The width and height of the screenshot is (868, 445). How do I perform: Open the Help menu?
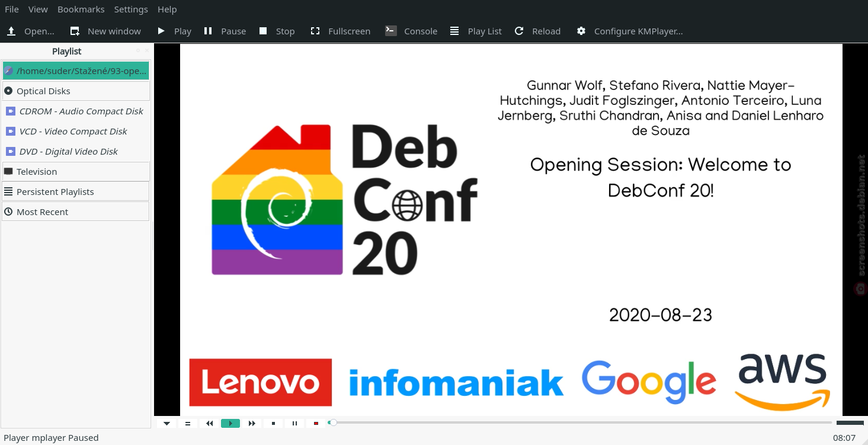coord(167,9)
